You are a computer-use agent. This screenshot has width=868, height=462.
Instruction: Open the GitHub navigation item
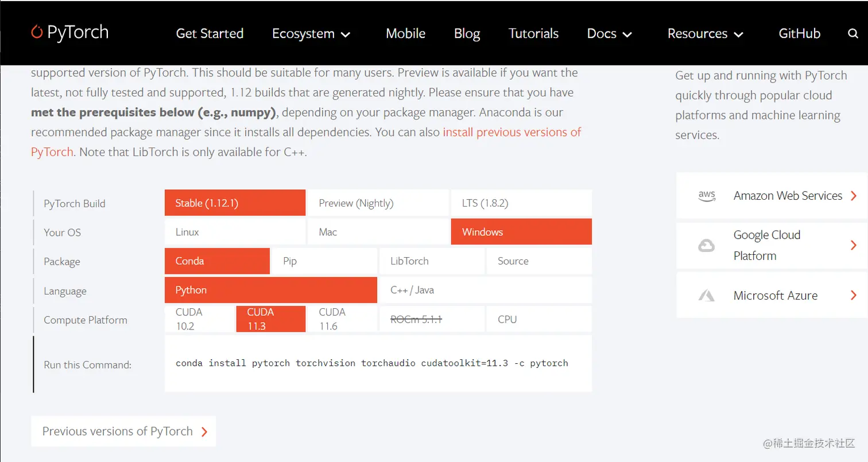point(799,34)
